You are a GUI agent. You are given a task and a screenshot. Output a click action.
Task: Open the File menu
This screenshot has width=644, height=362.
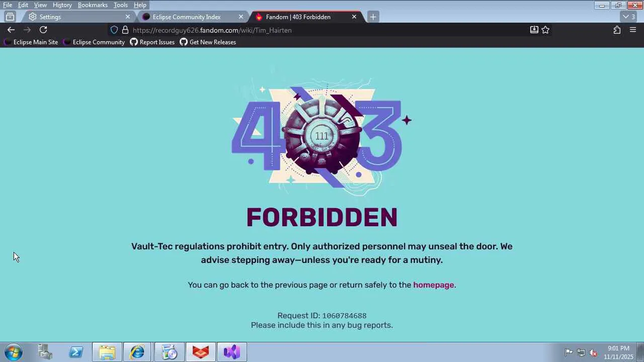click(8, 5)
